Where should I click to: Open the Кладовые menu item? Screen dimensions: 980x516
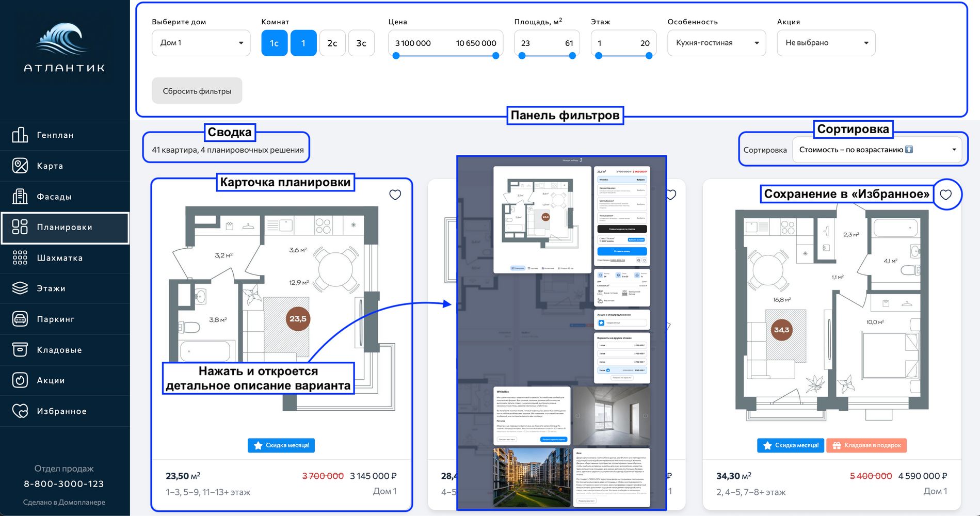65,350
